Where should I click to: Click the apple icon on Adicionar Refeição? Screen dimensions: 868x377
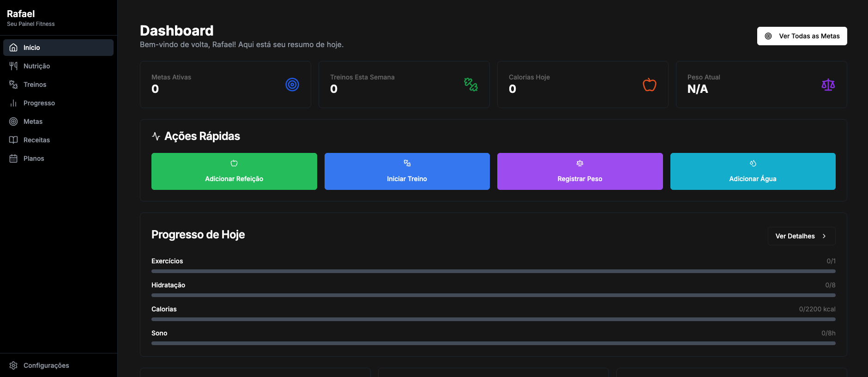[x=234, y=163]
